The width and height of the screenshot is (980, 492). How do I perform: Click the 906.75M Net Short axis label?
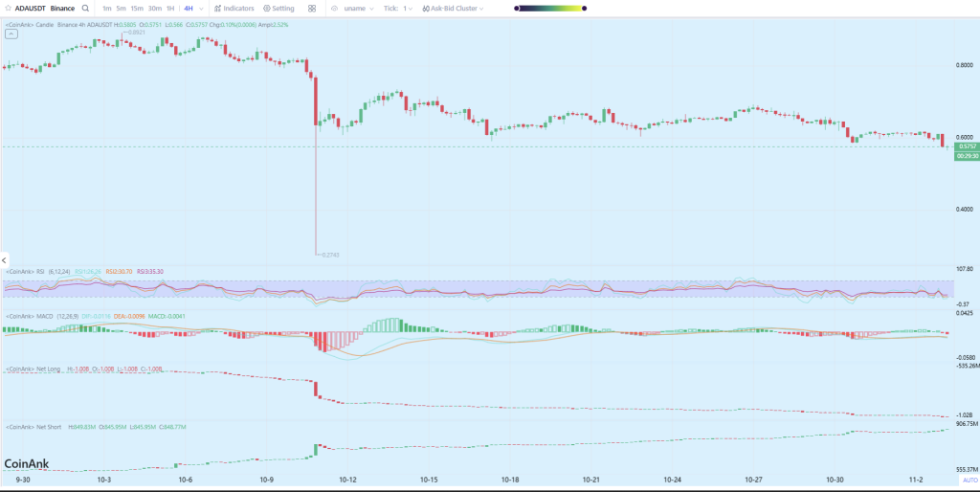pyautogui.click(x=968, y=423)
